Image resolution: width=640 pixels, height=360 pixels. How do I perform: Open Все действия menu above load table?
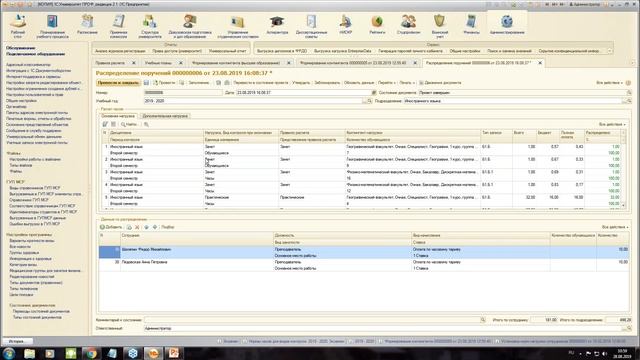(612, 124)
